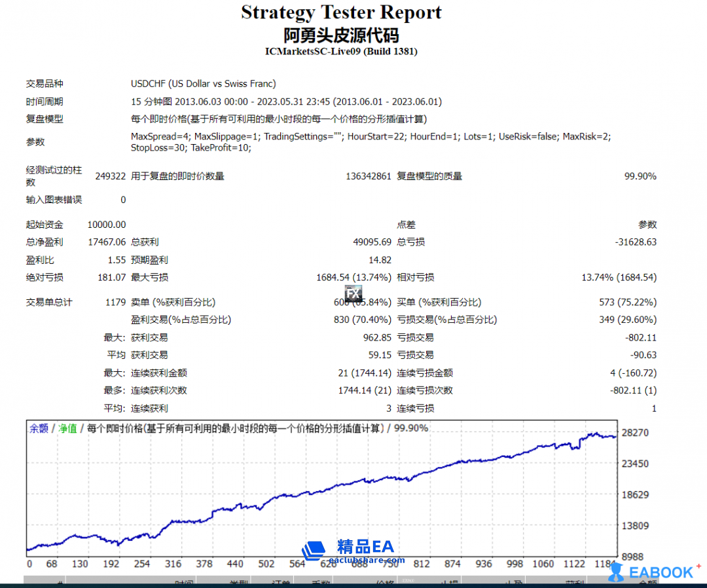This screenshot has height=588, width=707.
Task: Click the 28270 y-axis label
Action: click(634, 433)
